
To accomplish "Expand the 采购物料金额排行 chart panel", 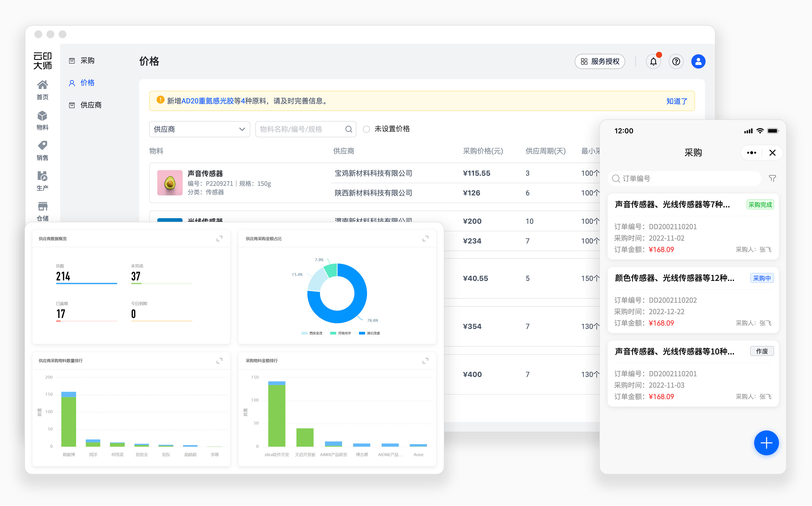I will (425, 361).
